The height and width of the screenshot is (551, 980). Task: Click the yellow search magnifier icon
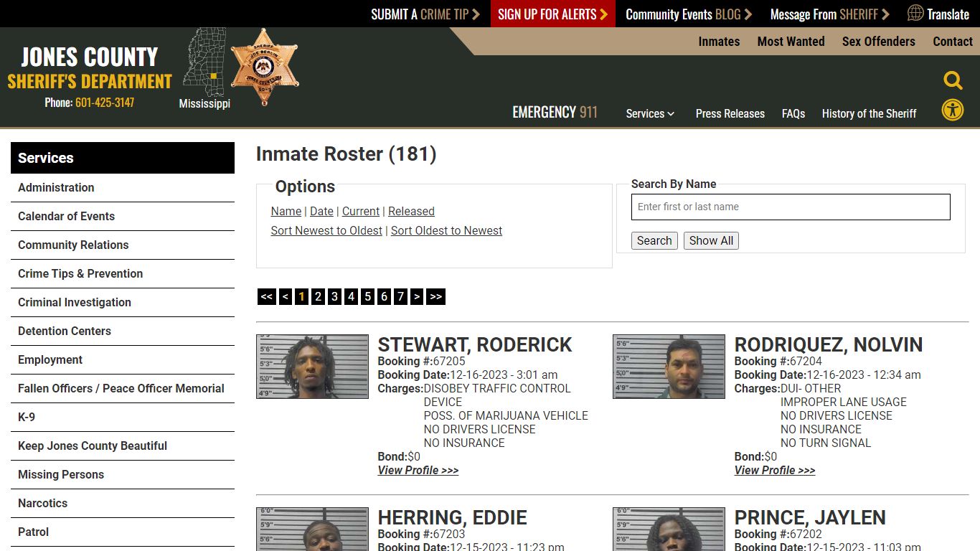coord(953,80)
